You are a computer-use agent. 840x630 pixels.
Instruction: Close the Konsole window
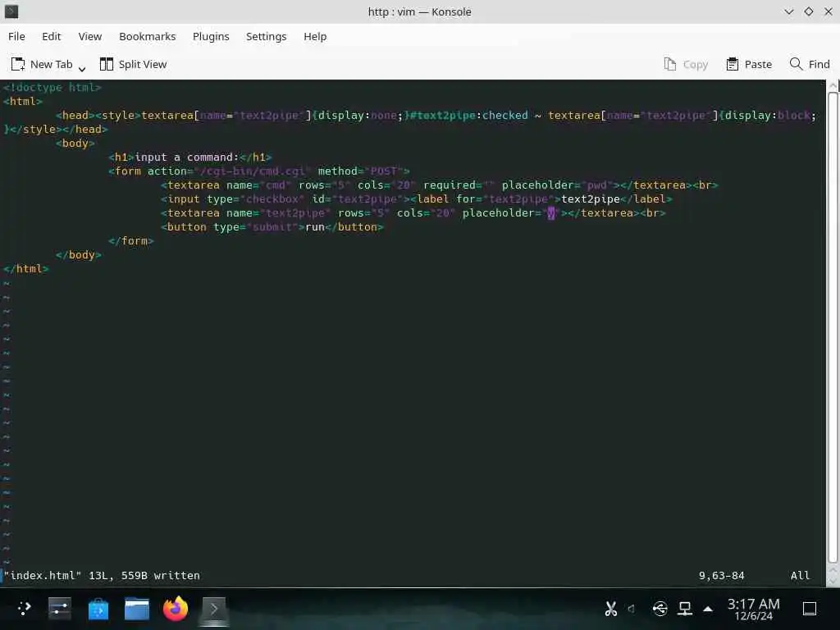coord(829,11)
